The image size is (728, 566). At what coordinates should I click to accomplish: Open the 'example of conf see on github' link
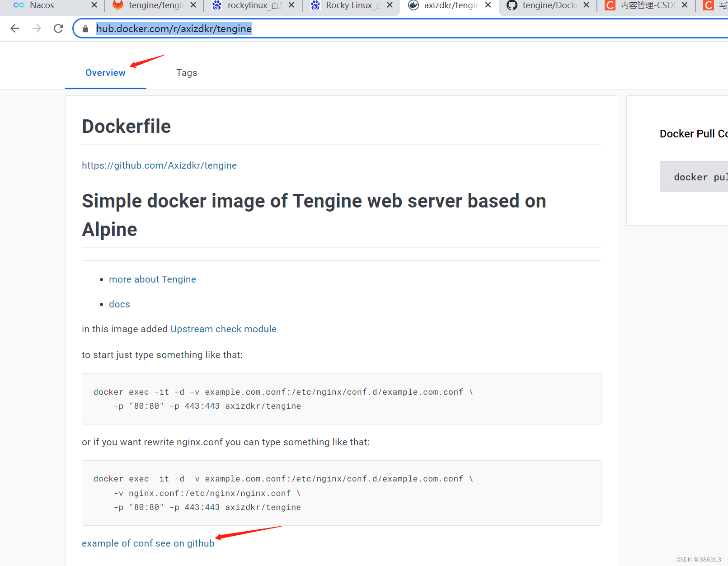(148, 543)
